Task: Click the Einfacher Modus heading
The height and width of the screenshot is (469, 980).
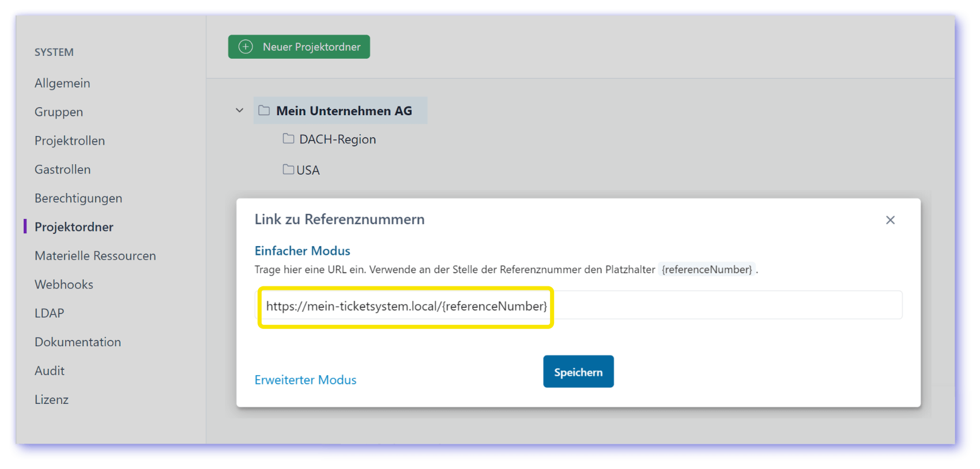Action: 303,251
